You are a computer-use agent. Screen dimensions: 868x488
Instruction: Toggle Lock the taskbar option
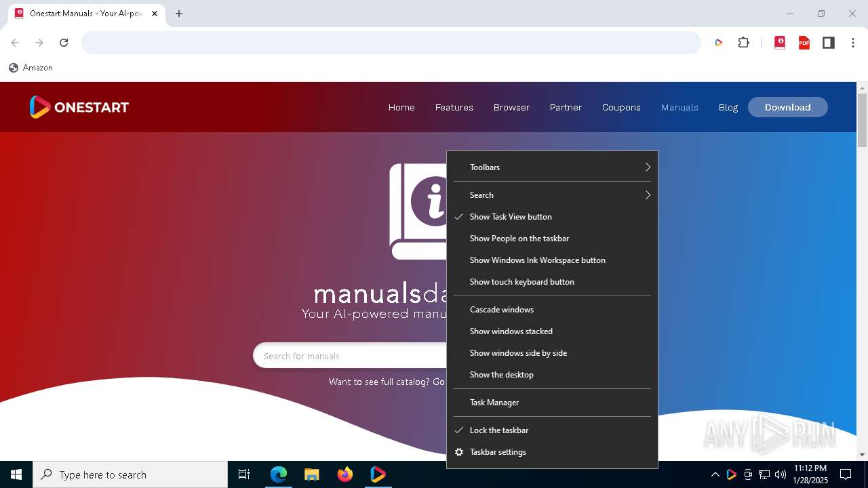[x=552, y=430]
